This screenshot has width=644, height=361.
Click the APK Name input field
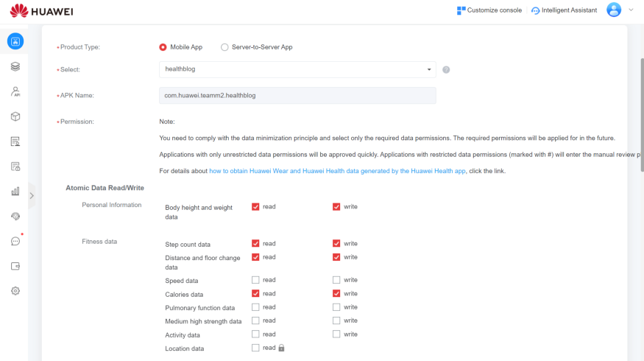click(297, 95)
